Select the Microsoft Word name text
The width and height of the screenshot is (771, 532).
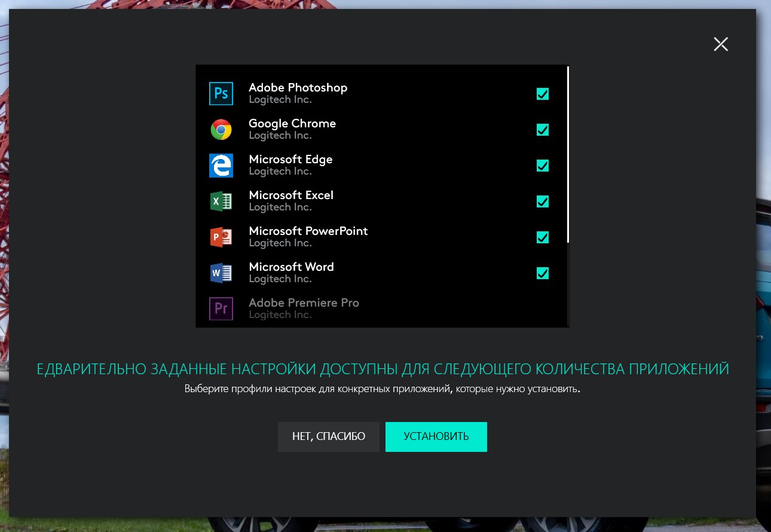coord(291,267)
